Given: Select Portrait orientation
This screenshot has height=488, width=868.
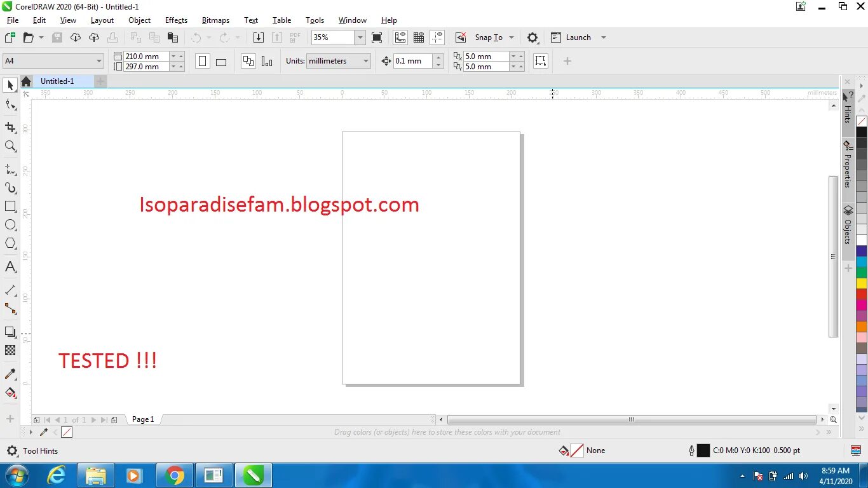Looking at the screenshot, I should coord(203,62).
